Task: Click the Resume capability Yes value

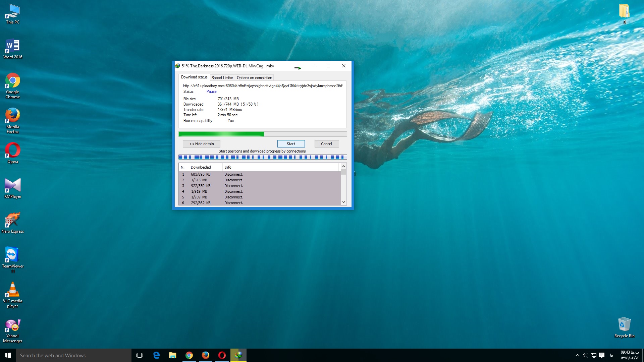Action: [230, 121]
